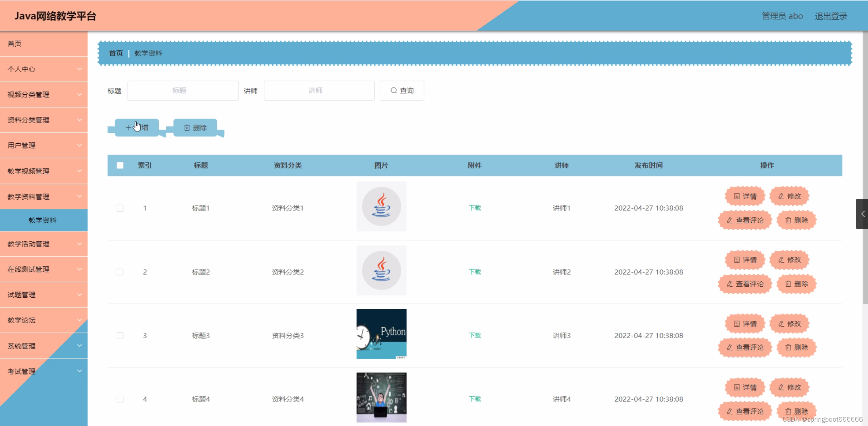
Task: Delete row 1 using its 删除 button
Action: pos(796,220)
